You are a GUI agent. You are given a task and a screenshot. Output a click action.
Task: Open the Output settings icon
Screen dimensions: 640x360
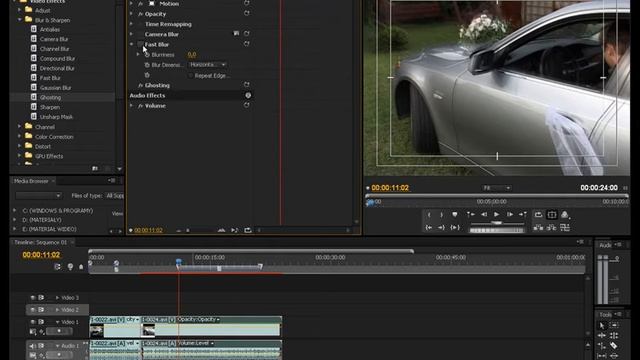click(565, 214)
